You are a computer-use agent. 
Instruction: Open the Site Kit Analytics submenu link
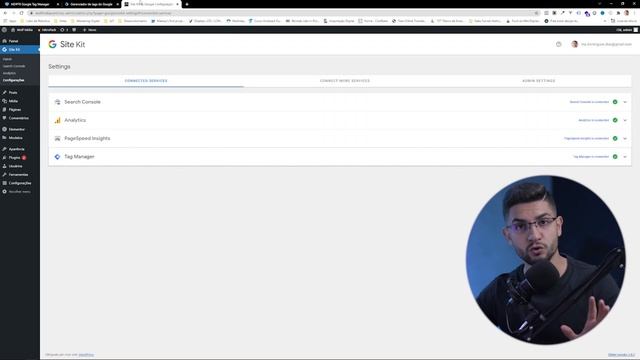click(9, 73)
